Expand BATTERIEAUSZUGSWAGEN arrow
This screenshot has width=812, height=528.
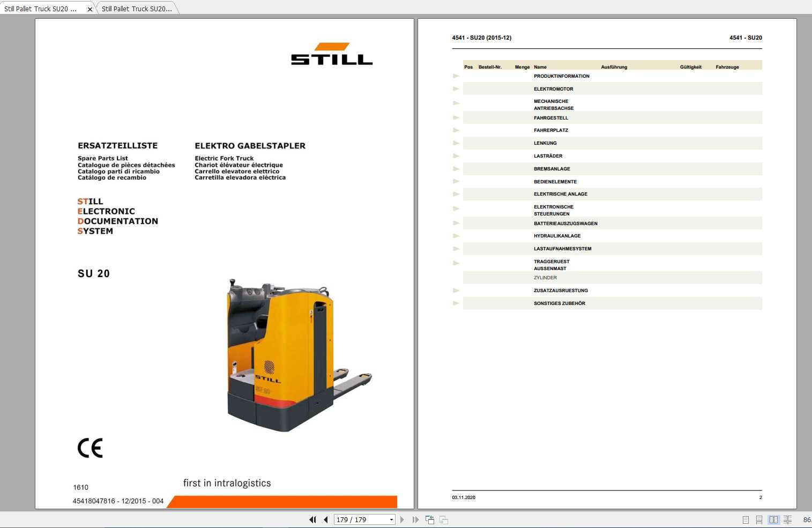(456, 223)
